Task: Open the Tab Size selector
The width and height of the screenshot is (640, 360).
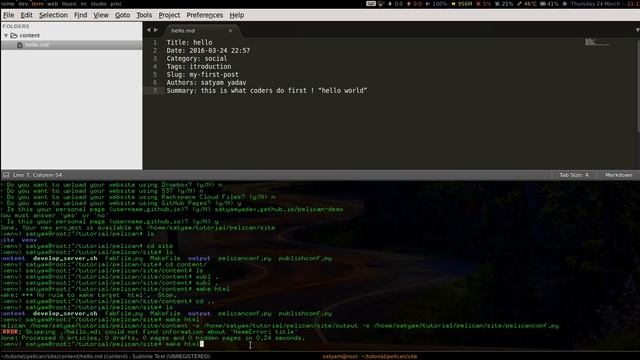Action: click(574, 175)
